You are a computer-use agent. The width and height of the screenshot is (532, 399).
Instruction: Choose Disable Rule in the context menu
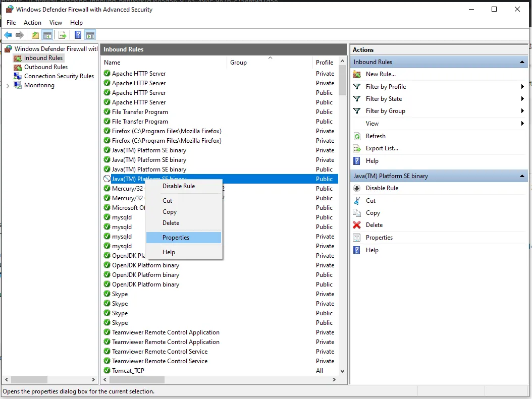(x=184, y=186)
